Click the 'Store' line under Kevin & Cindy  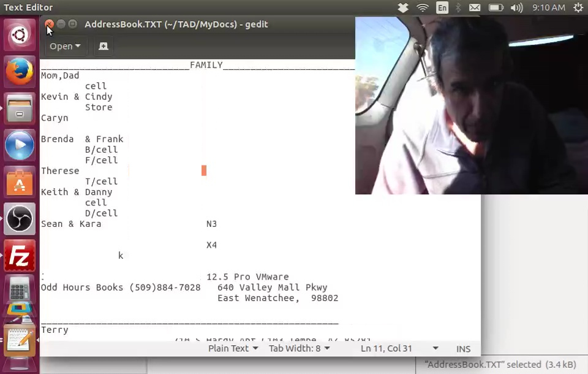point(99,107)
